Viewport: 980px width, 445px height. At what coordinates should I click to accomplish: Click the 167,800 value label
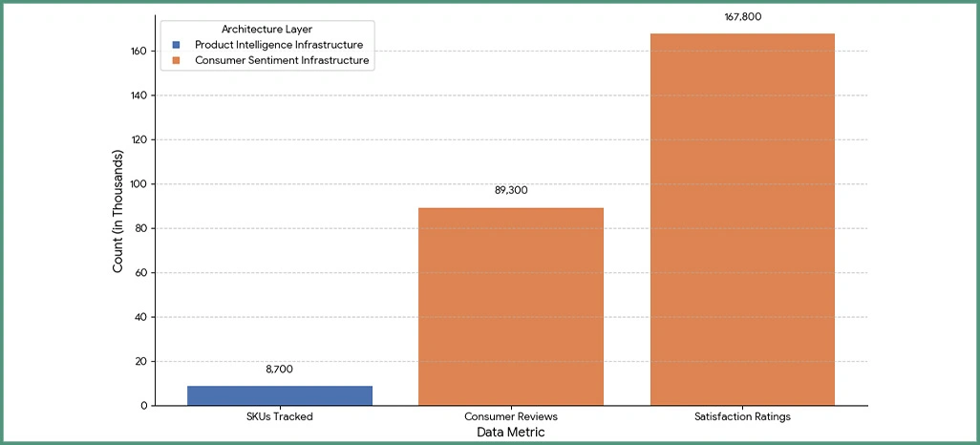tap(742, 16)
